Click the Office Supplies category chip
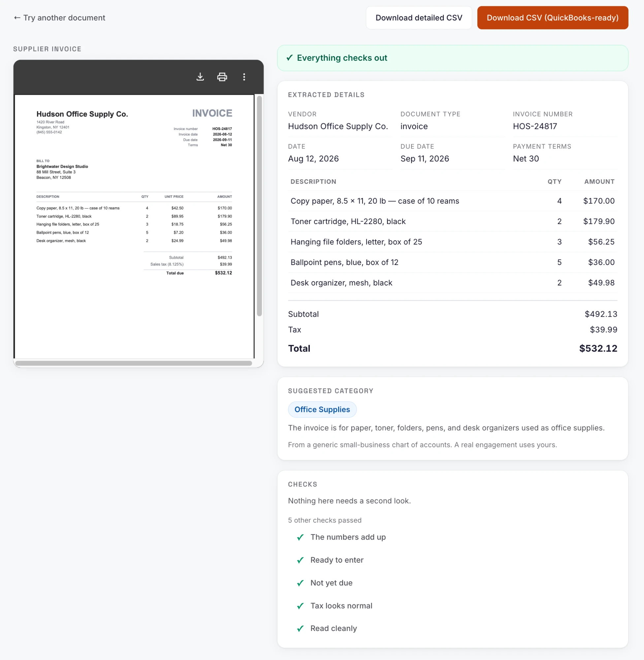644x660 pixels. click(x=322, y=409)
